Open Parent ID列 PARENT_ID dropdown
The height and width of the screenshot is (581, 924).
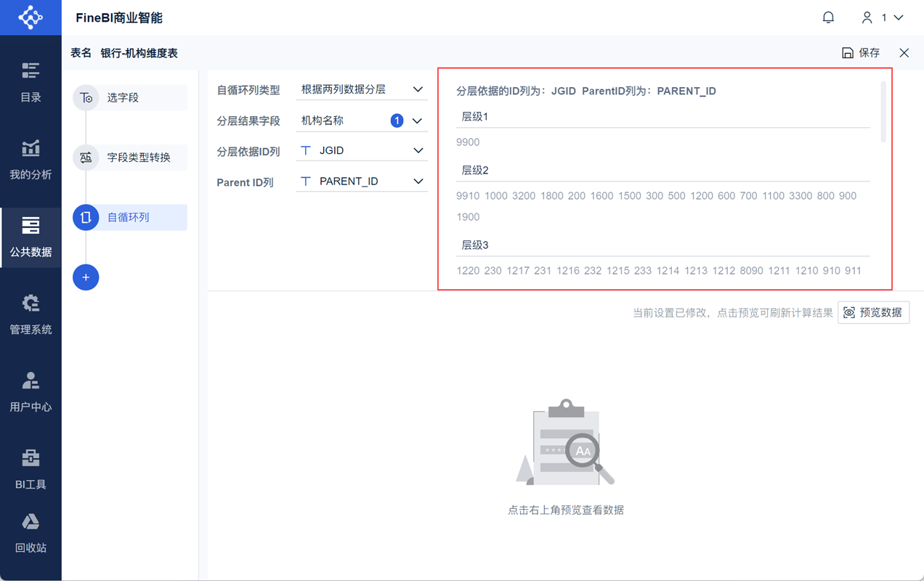coord(362,182)
